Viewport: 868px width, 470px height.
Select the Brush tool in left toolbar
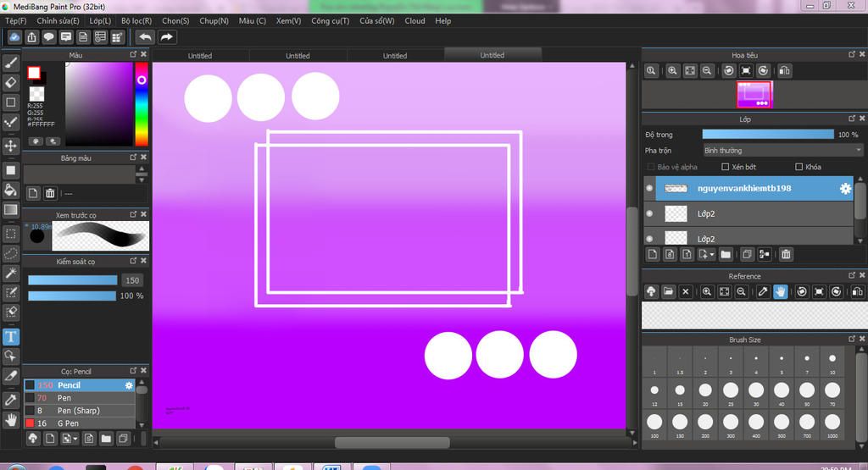click(10, 63)
